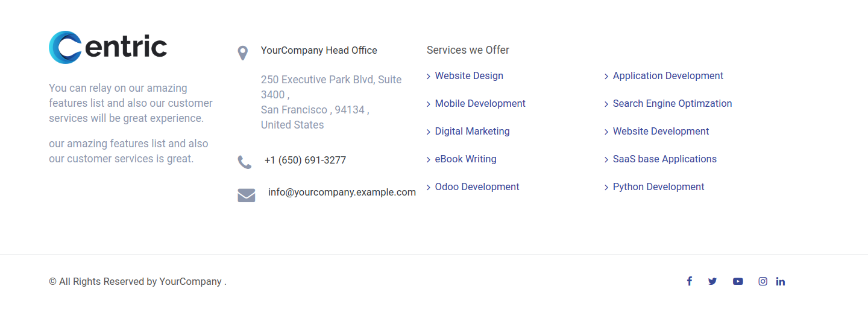
Task: Open the Website Design link
Action: [x=469, y=76]
